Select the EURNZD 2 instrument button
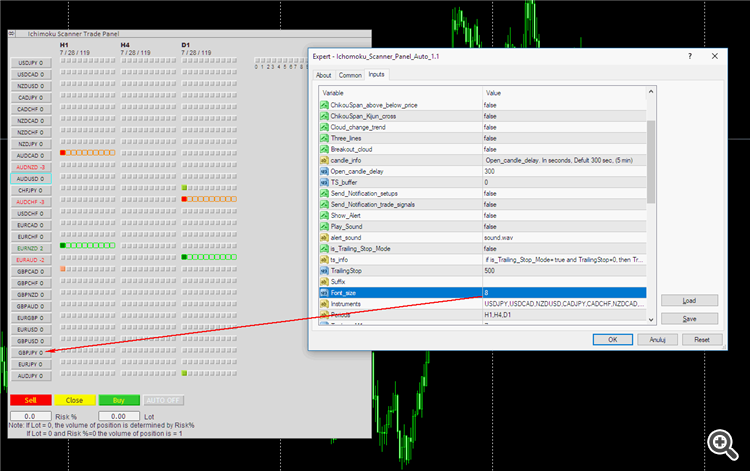This screenshot has height=471, width=750. 31,248
